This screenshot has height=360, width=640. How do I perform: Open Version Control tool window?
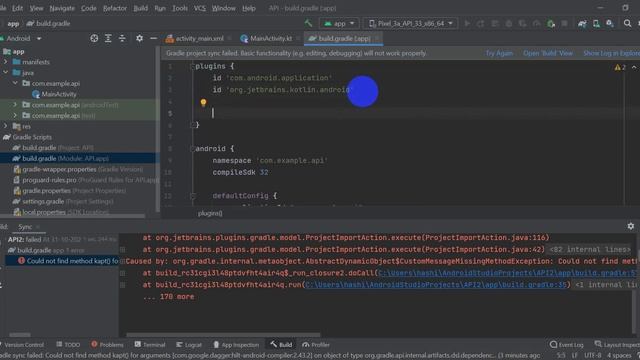coord(22,345)
